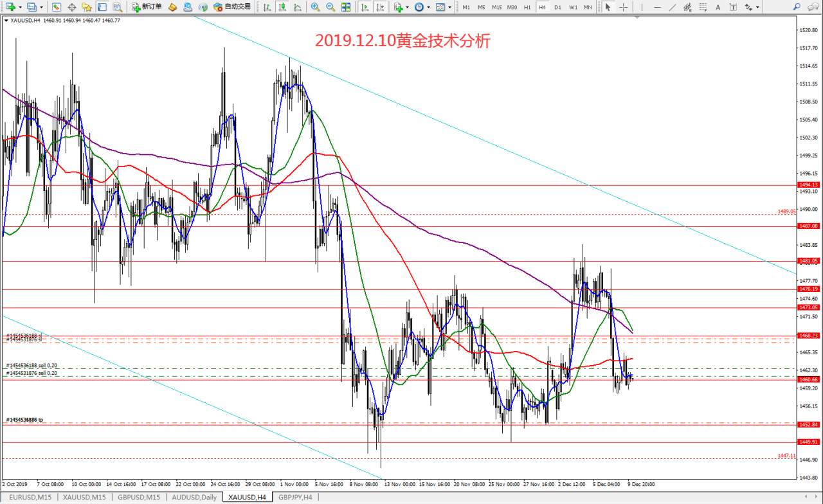The height and width of the screenshot is (504, 823).
Task: Toggle the Terminal panel icon
Action: (102, 6)
